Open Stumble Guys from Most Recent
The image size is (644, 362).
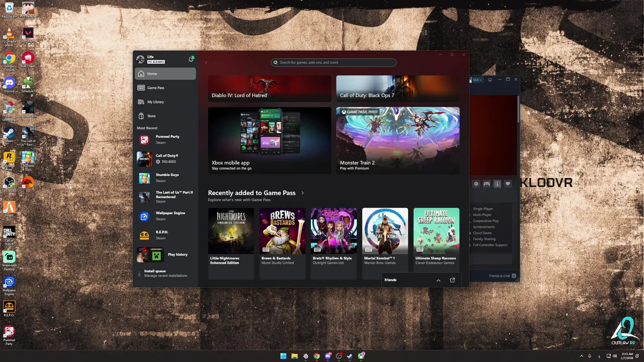coord(165,178)
